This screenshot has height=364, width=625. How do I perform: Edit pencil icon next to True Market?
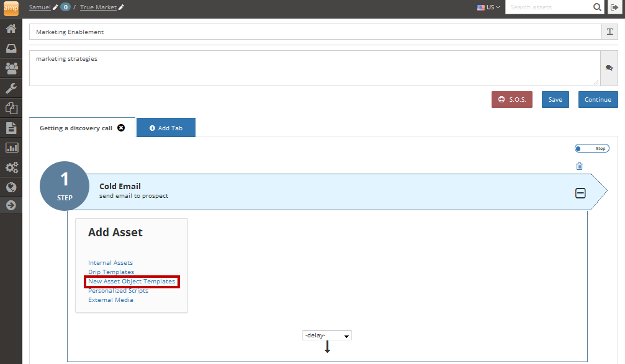click(x=121, y=7)
